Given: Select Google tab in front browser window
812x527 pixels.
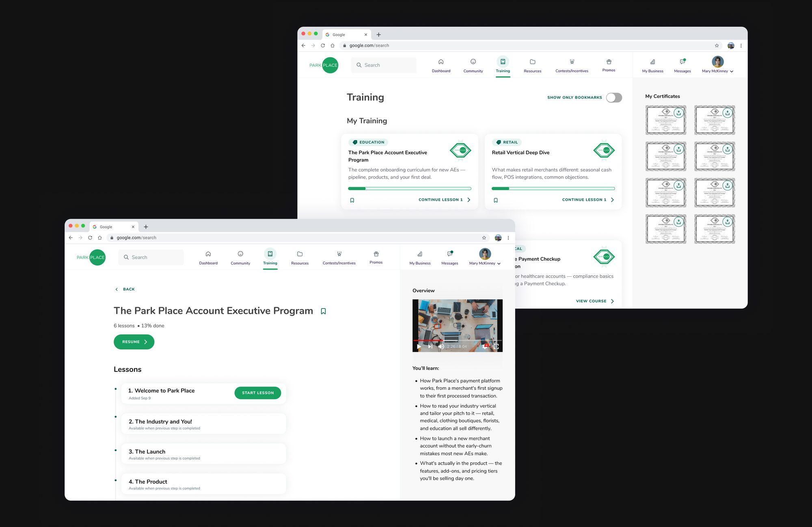Looking at the screenshot, I should point(113,227).
